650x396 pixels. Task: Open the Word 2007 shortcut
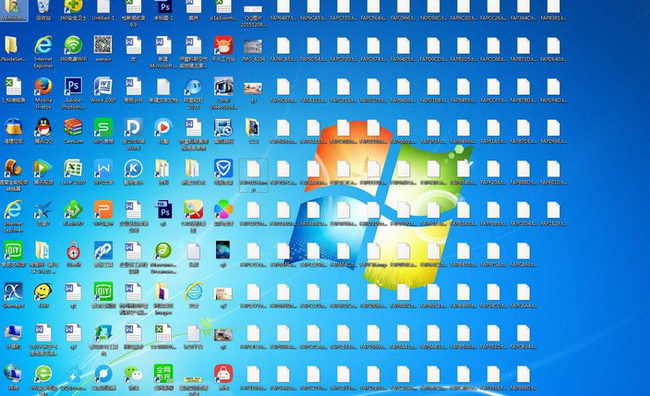click(103, 86)
